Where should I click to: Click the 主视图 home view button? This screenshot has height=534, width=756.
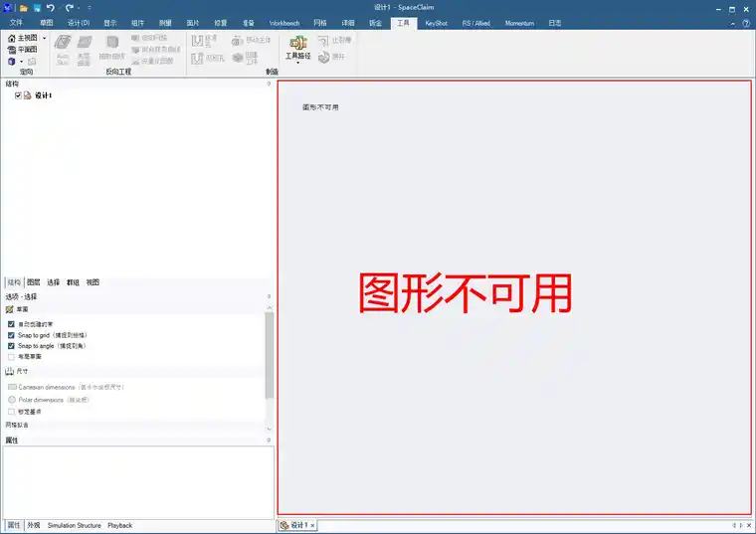pyautogui.click(x=23, y=38)
